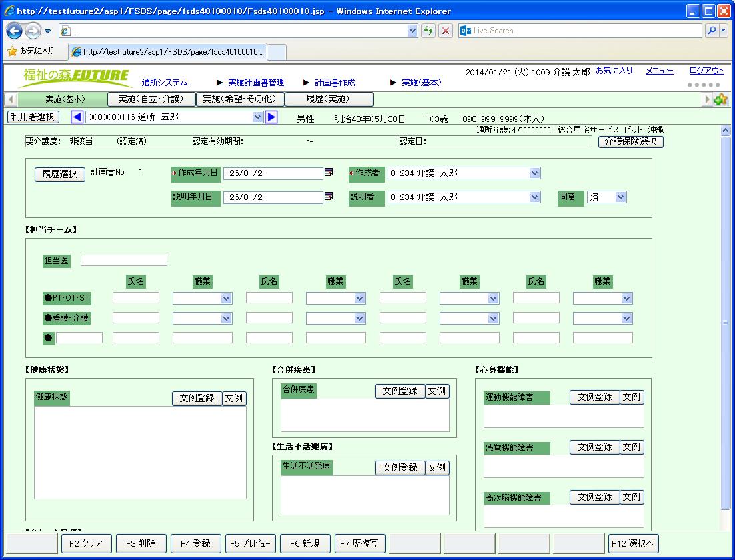The height and width of the screenshot is (560, 735).
Task: Click the next user blue right arrow
Action: pos(271,117)
